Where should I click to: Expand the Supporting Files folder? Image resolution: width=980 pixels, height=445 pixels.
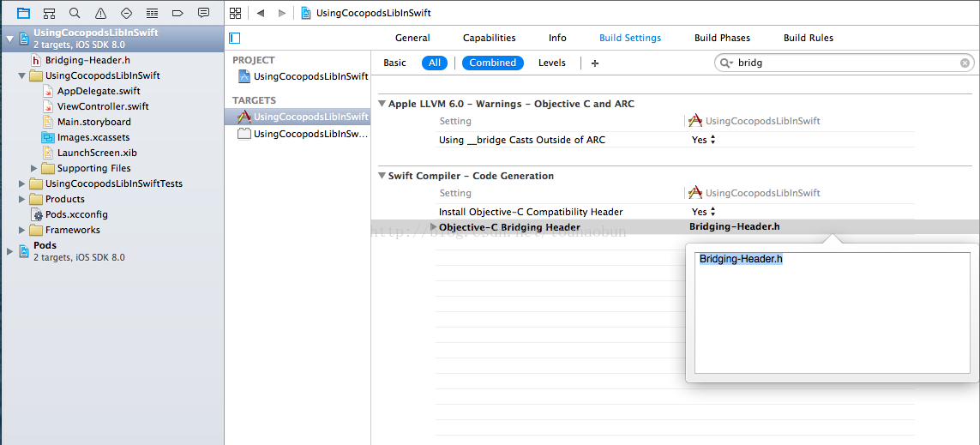(x=33, y=168)
